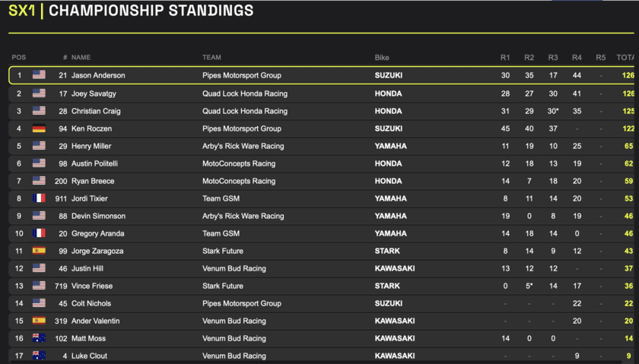Click the Australian flag beside Luke Clout
Image resolution: width=639 pixels, height=364 pixels.
coord(39,356)
